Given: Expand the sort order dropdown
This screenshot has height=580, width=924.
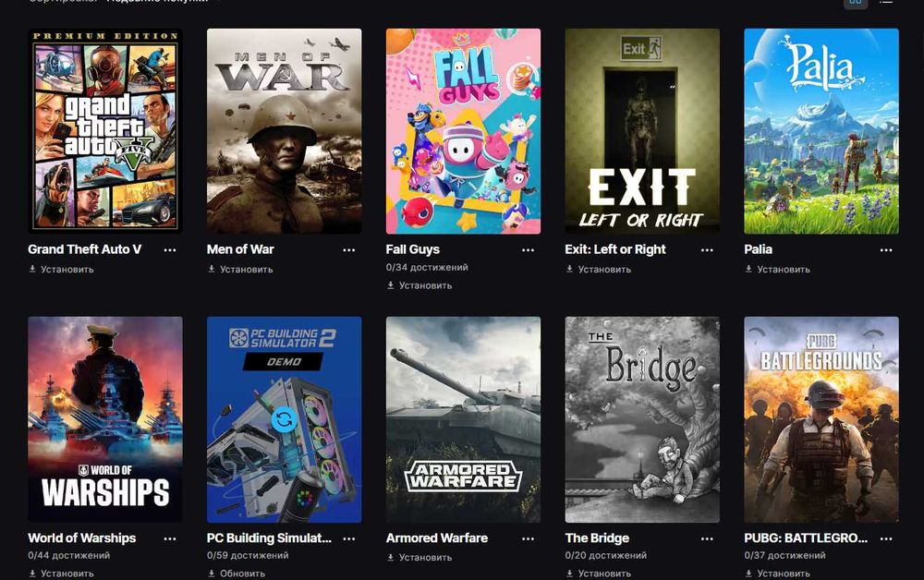Looking at the screenshot, I should (x=159, y=1).
